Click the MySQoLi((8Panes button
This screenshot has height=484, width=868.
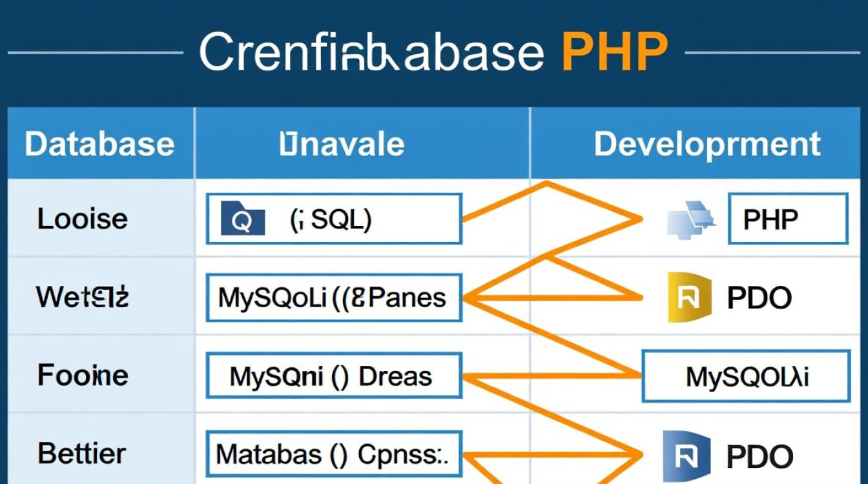333,297
